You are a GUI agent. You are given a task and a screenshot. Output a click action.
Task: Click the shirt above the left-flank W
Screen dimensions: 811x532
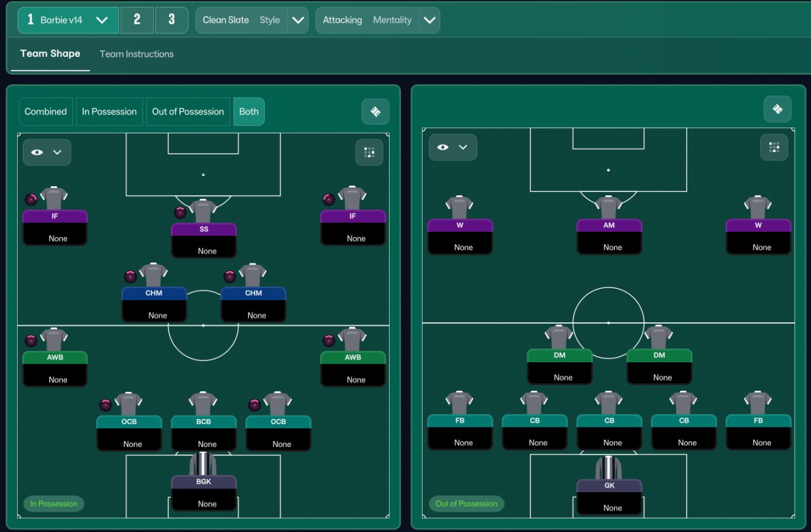click(460, 207)
